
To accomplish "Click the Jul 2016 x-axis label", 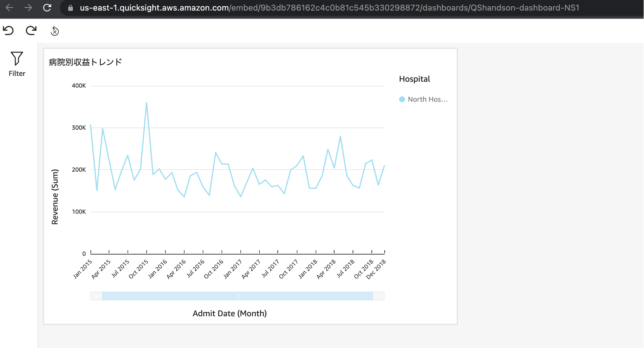I will [x=195, y=269].
